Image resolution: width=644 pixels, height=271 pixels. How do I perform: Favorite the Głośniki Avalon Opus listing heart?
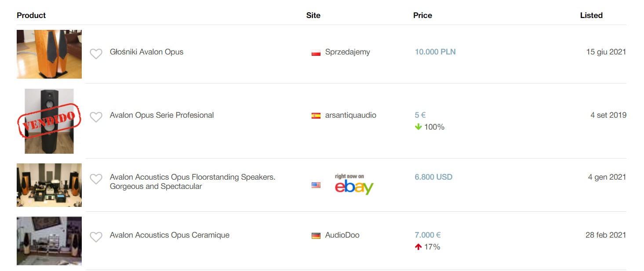point(96,54)
